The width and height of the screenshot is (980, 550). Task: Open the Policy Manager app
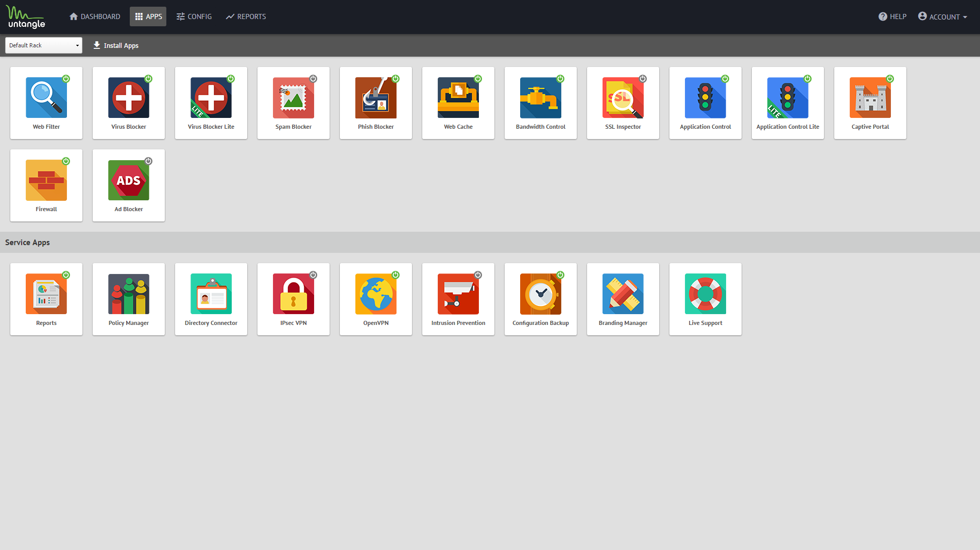(129, 299)
